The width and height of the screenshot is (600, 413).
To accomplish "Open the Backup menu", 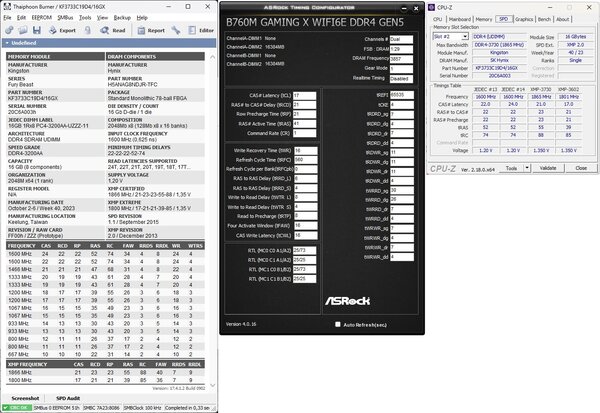I will click(122, 18).
